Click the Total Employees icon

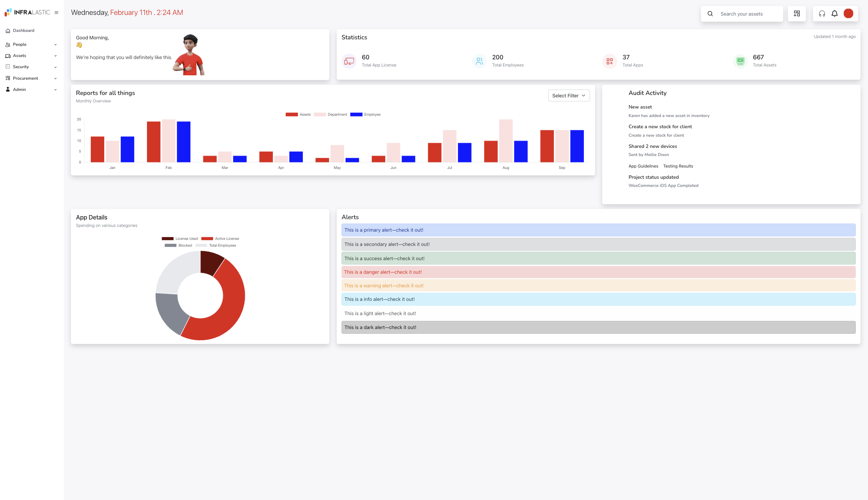pos(479,61)
